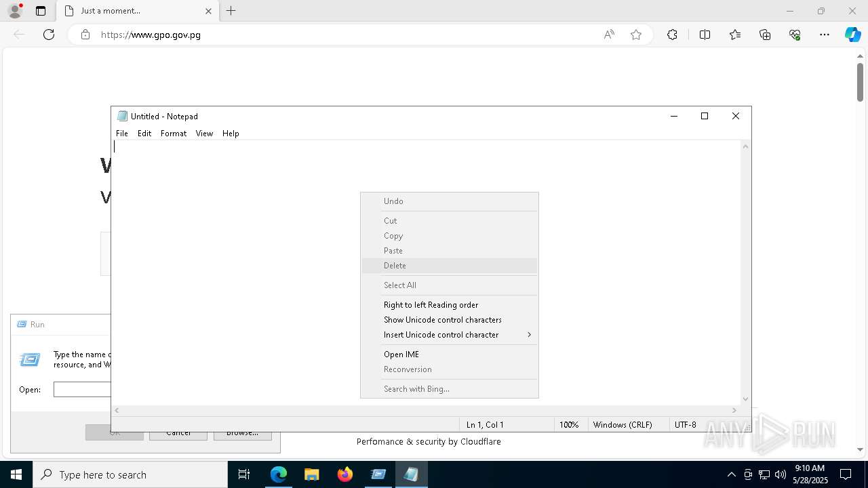Close the 'Just a moment...' tab
868x488 pixels.
coord(208,11)
